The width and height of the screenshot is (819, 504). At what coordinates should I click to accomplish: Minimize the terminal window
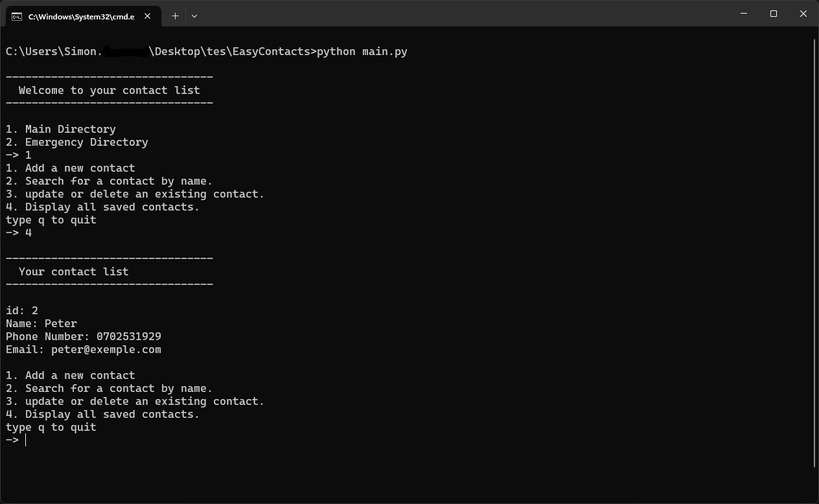pyautogui.click(x=743, y=14)
